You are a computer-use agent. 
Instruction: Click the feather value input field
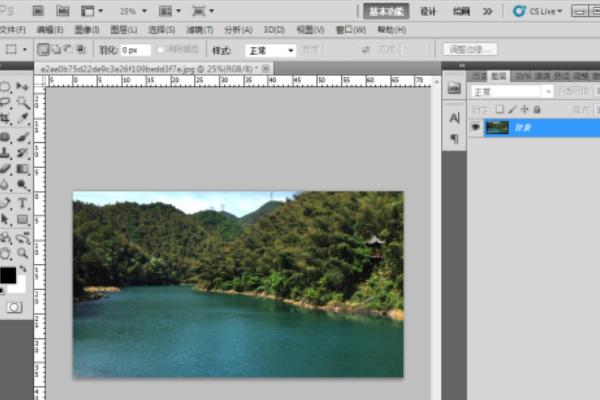tap(131, 49)
